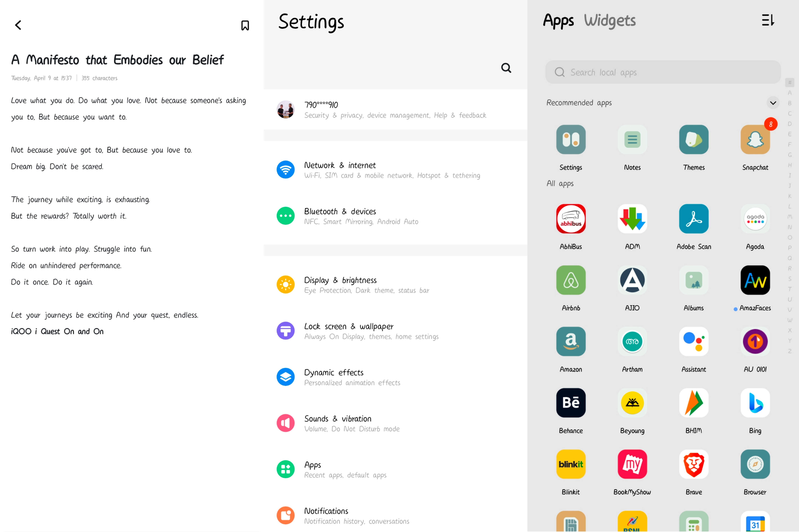Viewport: 799px width, 532px height.
Task: Select the Apps tab
Action: coord(558,21)
